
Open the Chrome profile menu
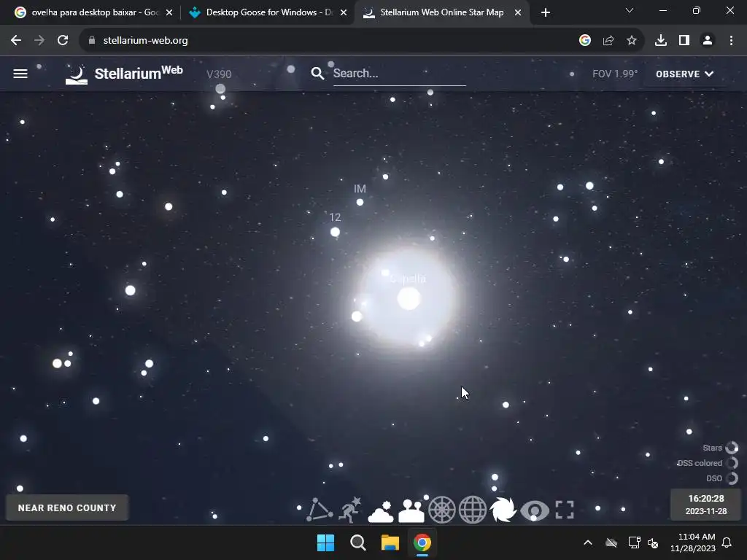[x=708, y=41]
